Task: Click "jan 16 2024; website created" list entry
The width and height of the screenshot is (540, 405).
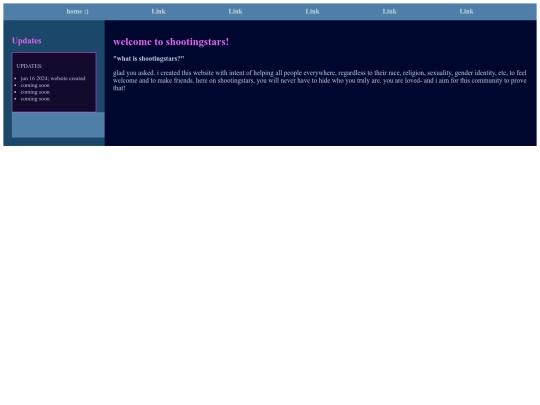Action: 53,79
